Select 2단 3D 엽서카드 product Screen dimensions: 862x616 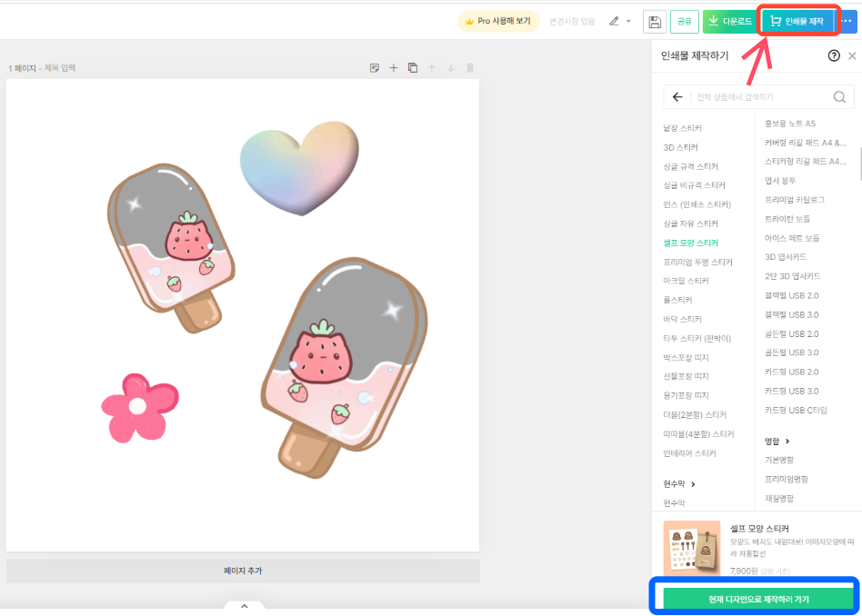pos(793,276)
